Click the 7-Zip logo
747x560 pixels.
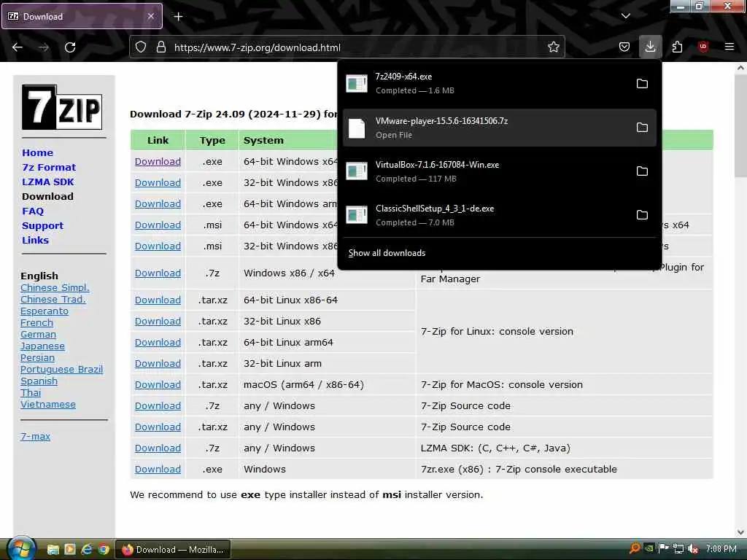(62, 107)
